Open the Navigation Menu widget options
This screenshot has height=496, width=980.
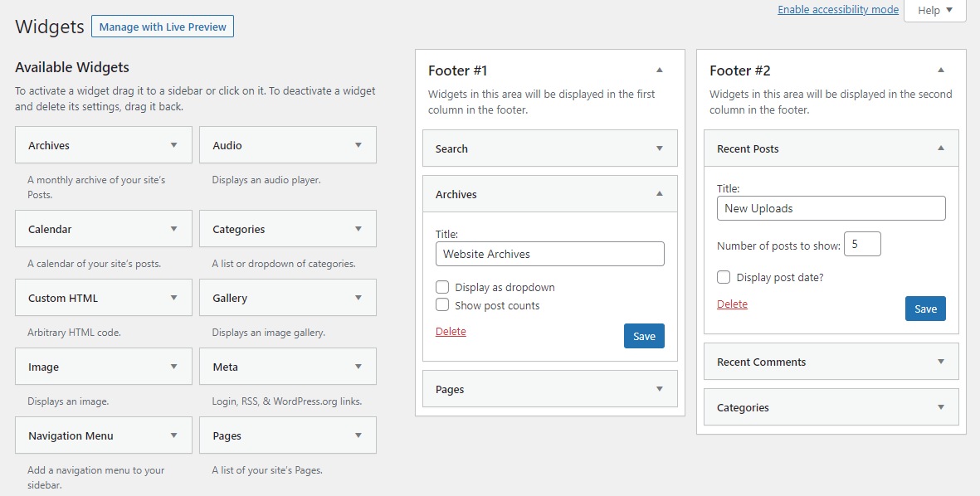point(173,435)
